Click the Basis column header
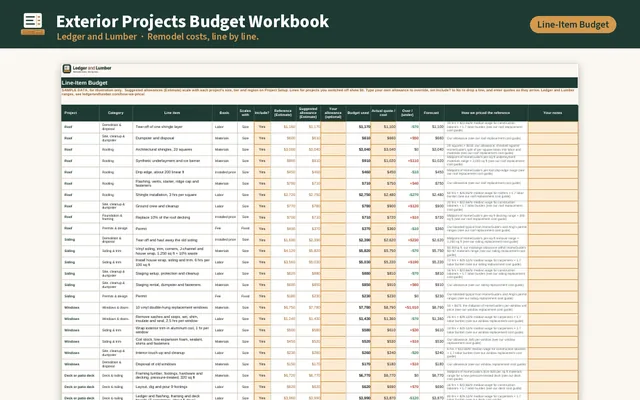 224,113
